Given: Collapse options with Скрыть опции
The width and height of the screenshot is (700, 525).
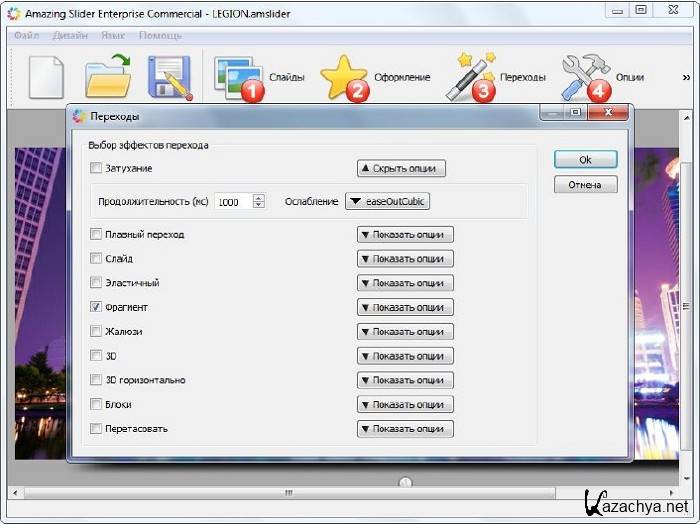Looking at the screenshot, I should point(401,169).
